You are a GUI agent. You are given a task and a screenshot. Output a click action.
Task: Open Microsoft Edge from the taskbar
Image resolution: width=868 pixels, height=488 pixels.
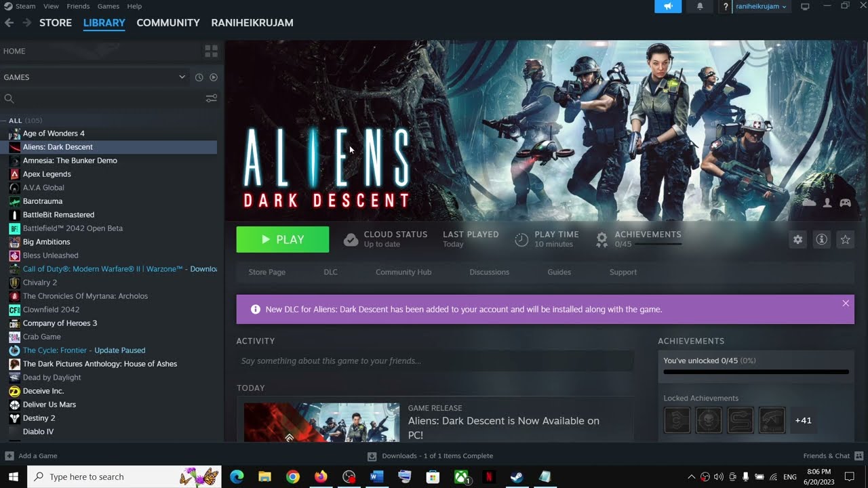point(237,476)
